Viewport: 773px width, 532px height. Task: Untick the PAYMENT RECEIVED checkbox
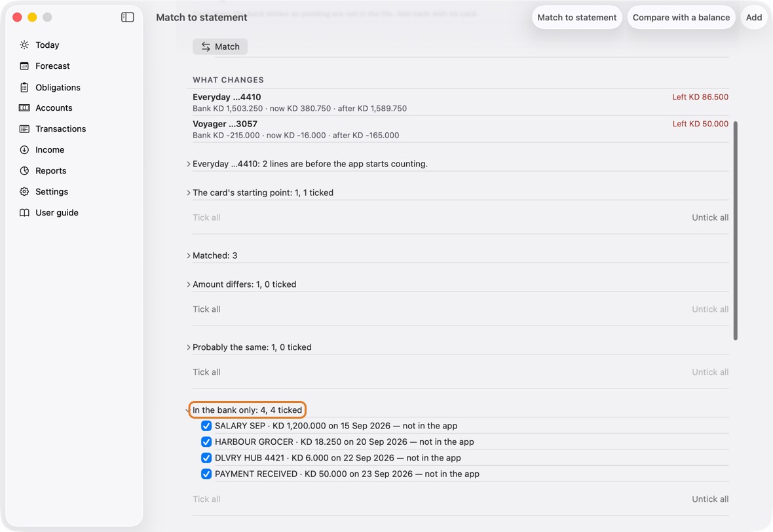(206, 474)
